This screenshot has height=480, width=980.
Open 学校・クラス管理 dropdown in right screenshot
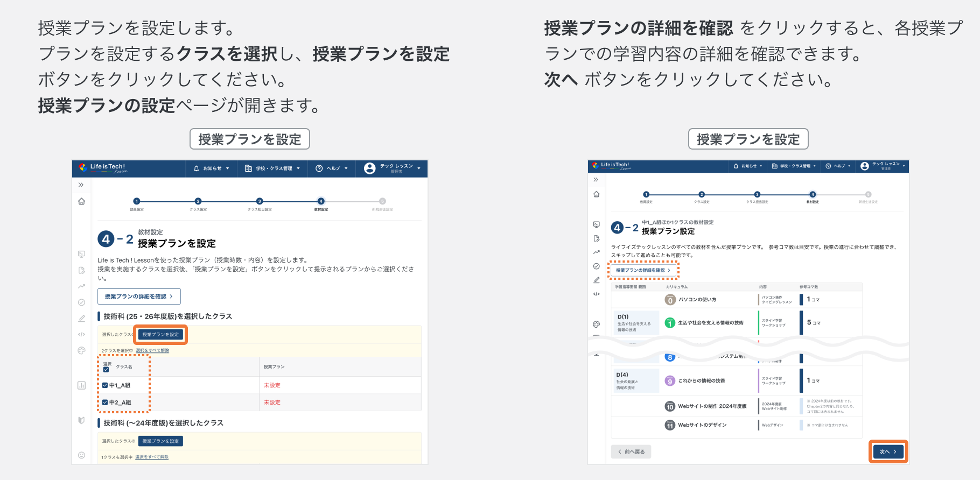coord(794,166)
